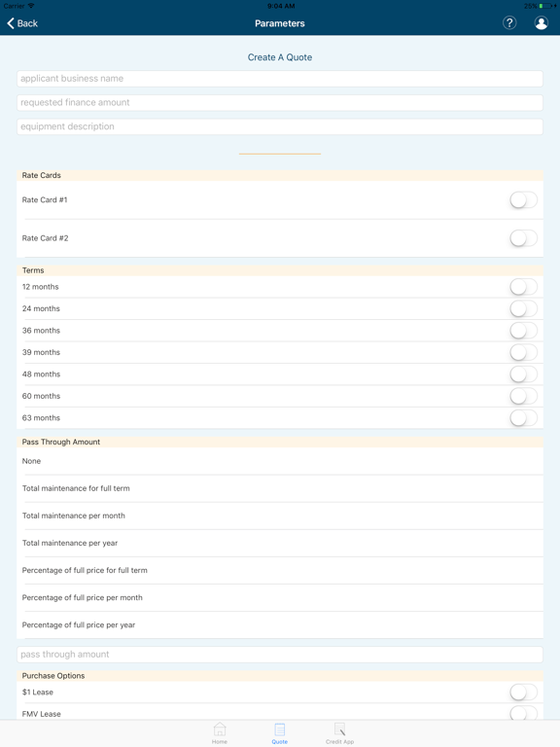Tap the Home tab icon
Image resolution: width=560 pixels, height=747 pixels.
pos(220,732)
